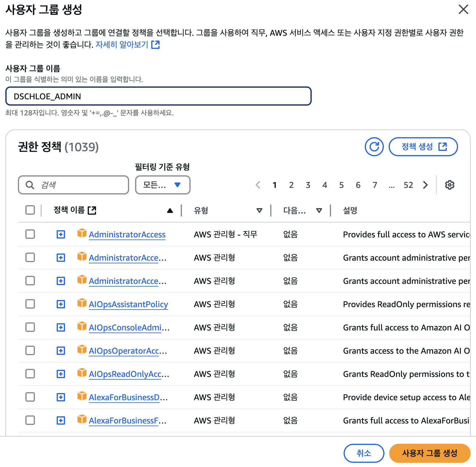Tick the AIOpsReadOnlyAcc policy checkbox
The image size is (476, 467).
(x=30, y=374)
